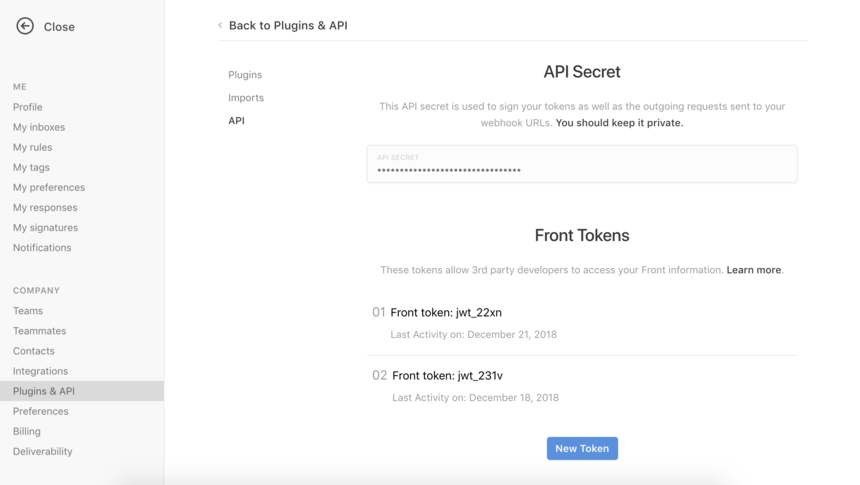Image resolution: width=860 pixels, height=485 pixels.
Task: Click the chevron beside Back to Plugins & API
Action: 220,25
